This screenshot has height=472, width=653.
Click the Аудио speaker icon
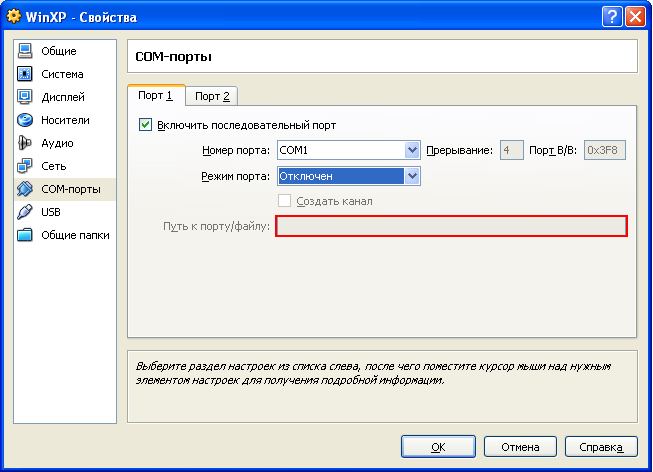[25, 143]
